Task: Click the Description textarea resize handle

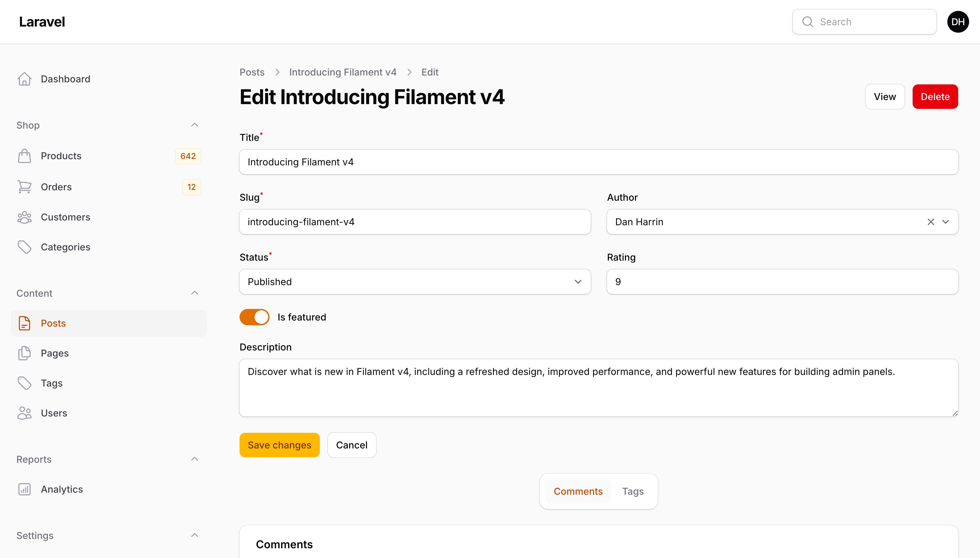Action: pos(955,413)
